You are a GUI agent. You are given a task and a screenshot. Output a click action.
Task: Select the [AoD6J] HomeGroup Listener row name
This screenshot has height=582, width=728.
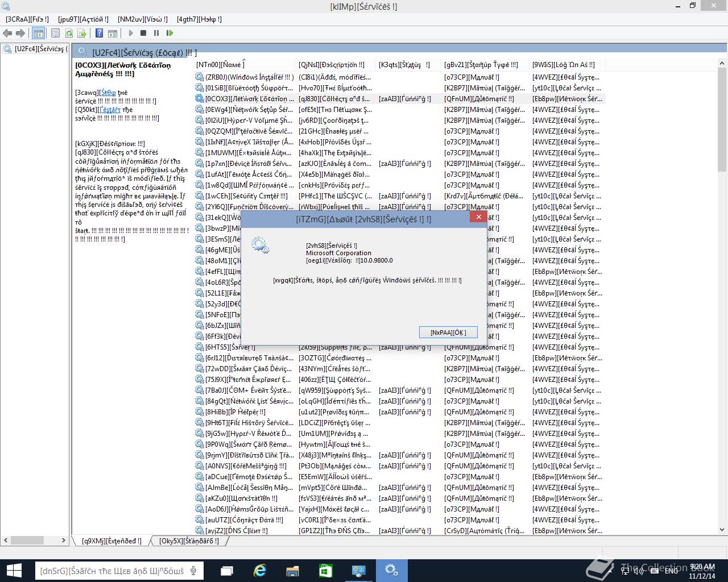tap(250, 509)
